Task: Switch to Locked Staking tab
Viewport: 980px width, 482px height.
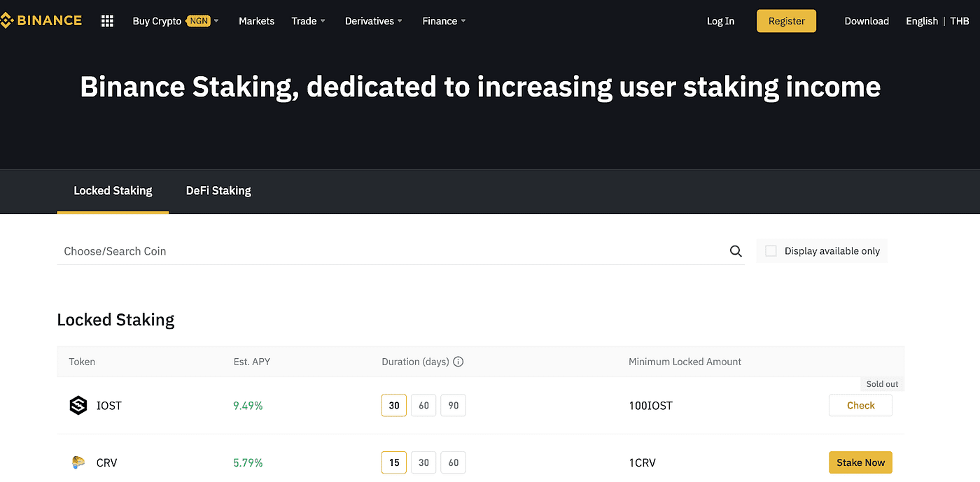Action: (113, 190)
